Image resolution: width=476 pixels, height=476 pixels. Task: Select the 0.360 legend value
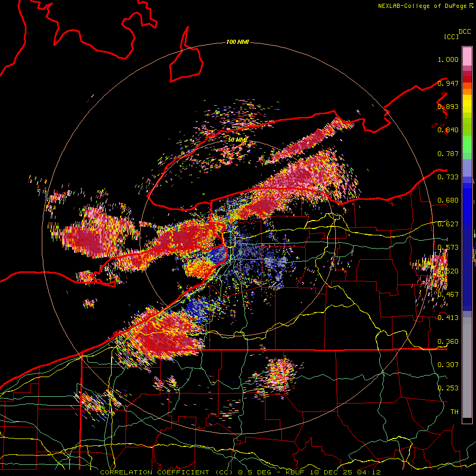pos(448,341)
